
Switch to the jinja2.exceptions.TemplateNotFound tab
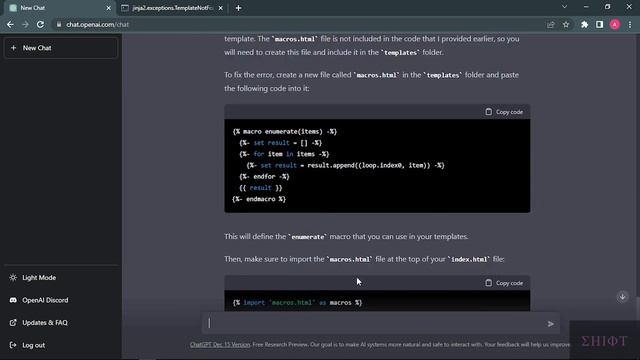tap(172, 8)
